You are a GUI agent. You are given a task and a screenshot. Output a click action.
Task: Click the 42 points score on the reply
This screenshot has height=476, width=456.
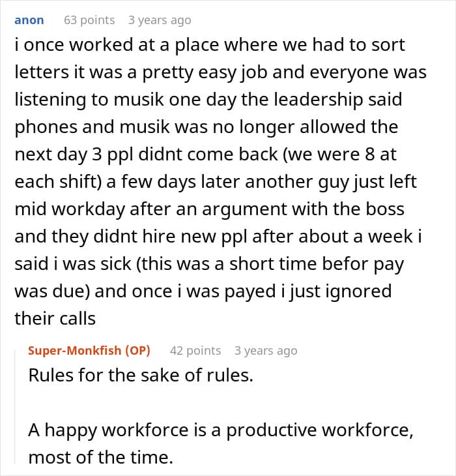(x=195, y=351)
